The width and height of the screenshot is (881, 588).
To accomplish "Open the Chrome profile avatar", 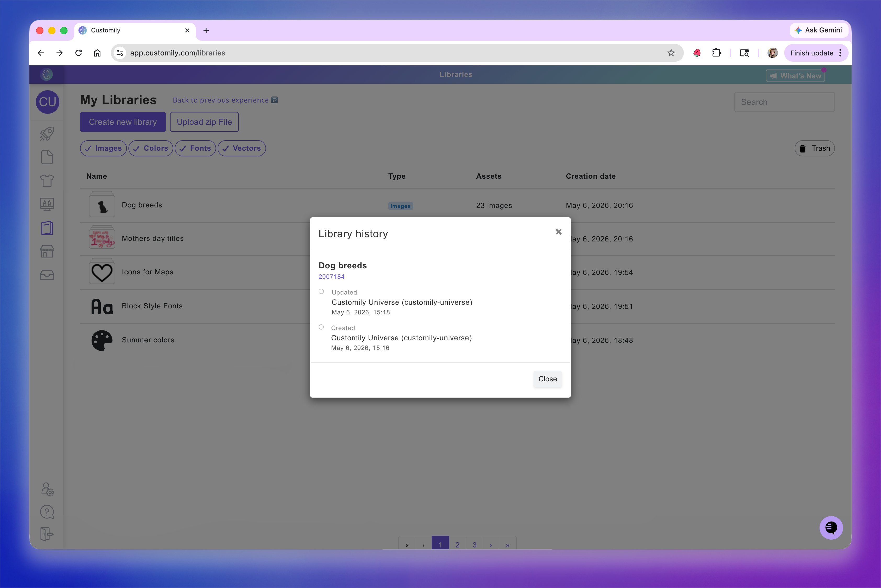I will click(x=772, y=53).
